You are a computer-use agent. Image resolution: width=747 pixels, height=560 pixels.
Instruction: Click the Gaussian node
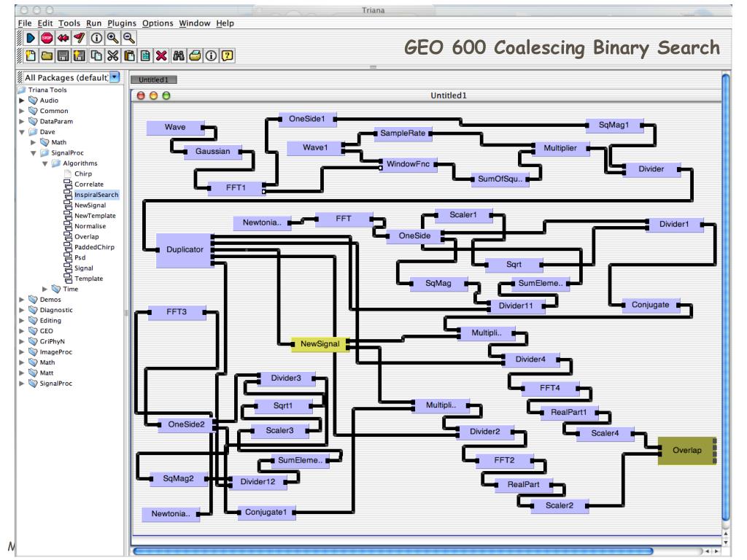point(212,152)
